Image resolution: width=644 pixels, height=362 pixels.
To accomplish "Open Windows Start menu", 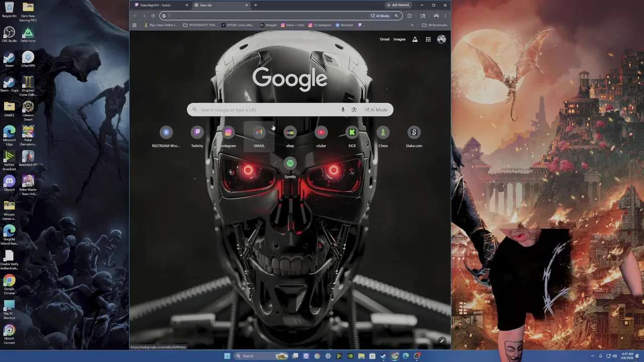I will pyautogui.click(x=227, y=356).
